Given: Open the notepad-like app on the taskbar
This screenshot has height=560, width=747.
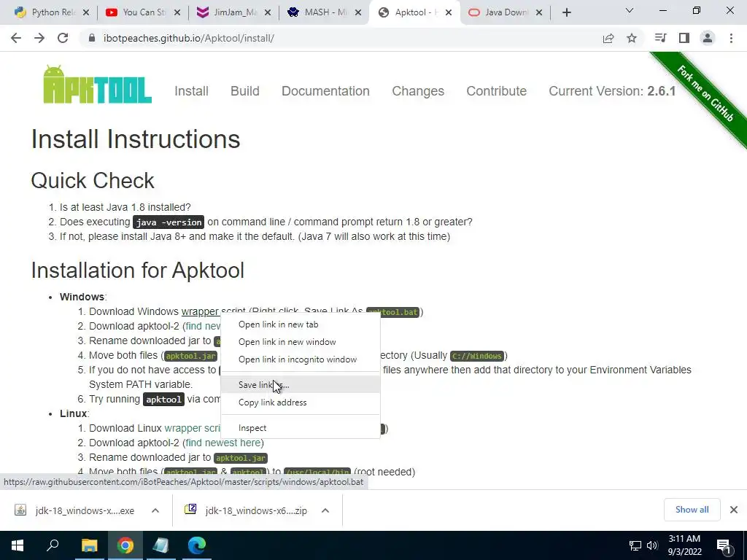Looking at the screenshot, I should point(161,545).
